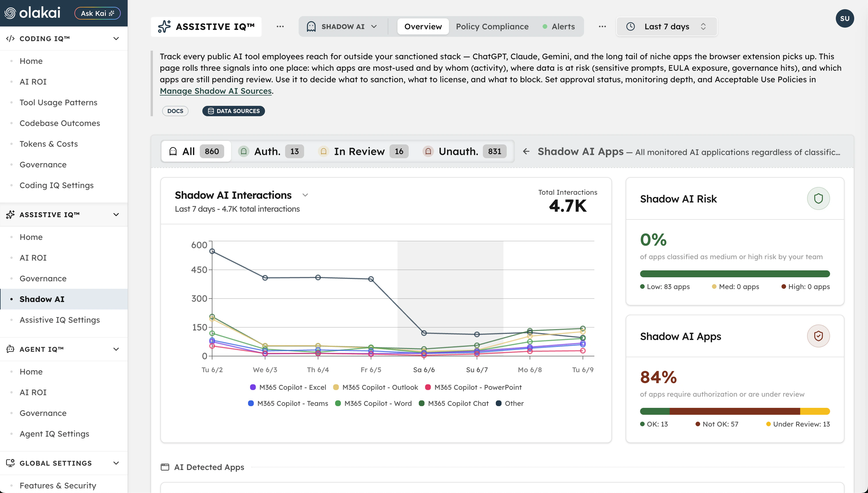Screen dimensions: 868x493
Task: Toggle M365 Copilot - Excel legend series
Action: click(x=288, y=387)
